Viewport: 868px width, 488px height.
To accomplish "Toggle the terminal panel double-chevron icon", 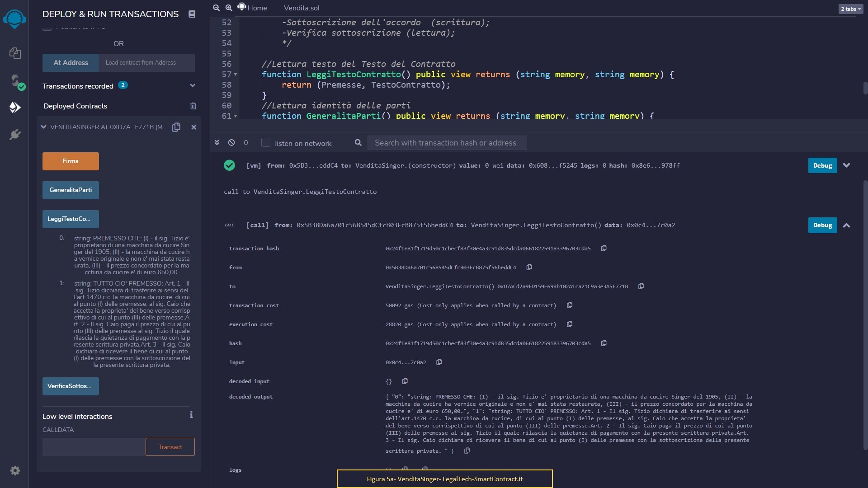I will point(217,142).
